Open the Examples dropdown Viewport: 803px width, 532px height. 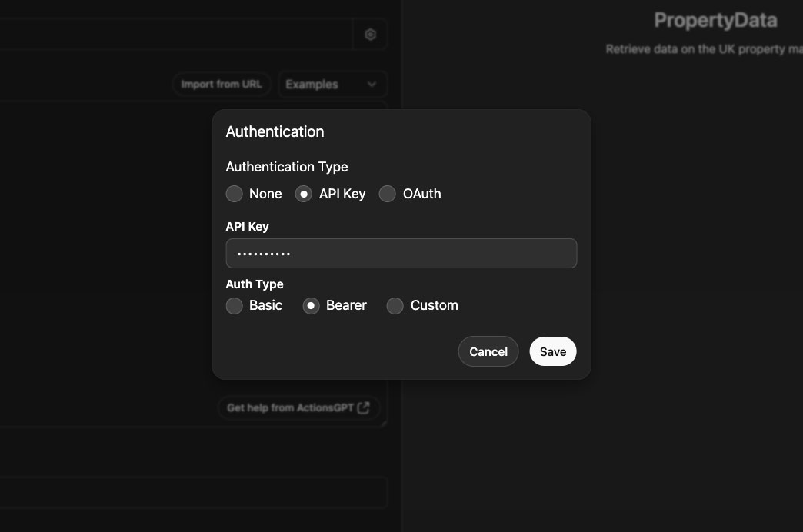click(x=332, y=84)
